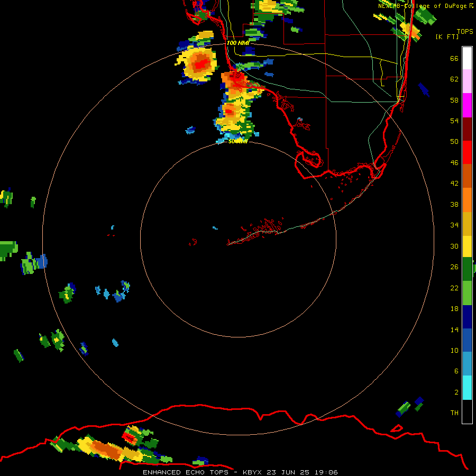The image size is (476, 476).
Task: Click the dark orange legend swatch
Action: 467,176
